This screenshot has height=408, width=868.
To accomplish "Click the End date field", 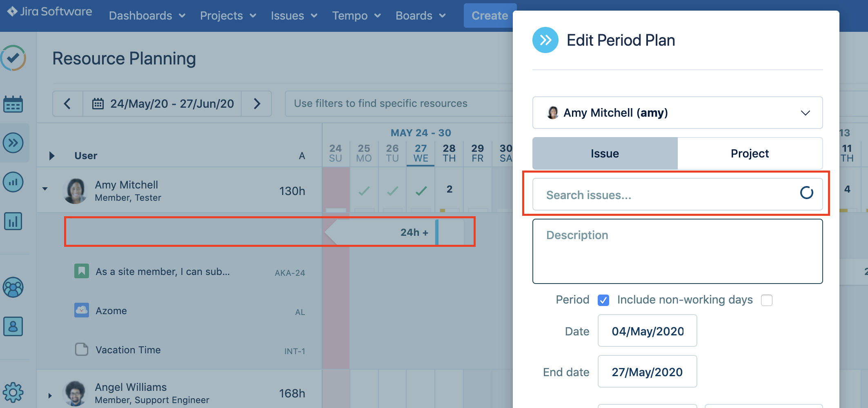I will point(647,372).
